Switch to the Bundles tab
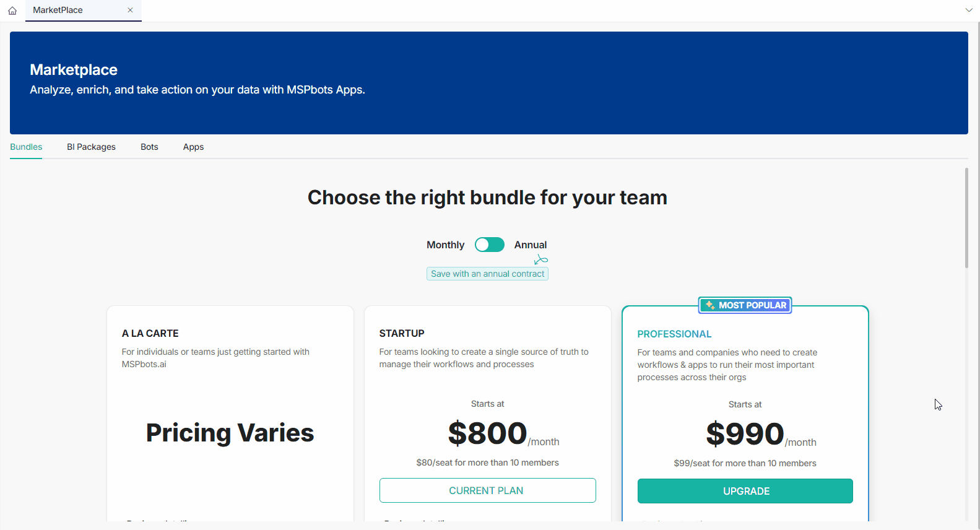The width and height of the screenshot is (980, 530). coord(26,147)
